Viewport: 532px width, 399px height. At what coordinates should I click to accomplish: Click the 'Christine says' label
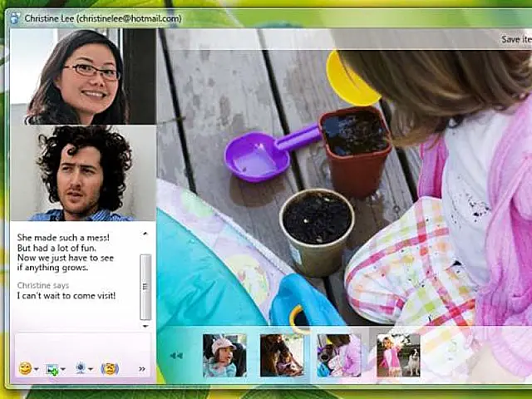pyautogui.click(x=43, y=285)
